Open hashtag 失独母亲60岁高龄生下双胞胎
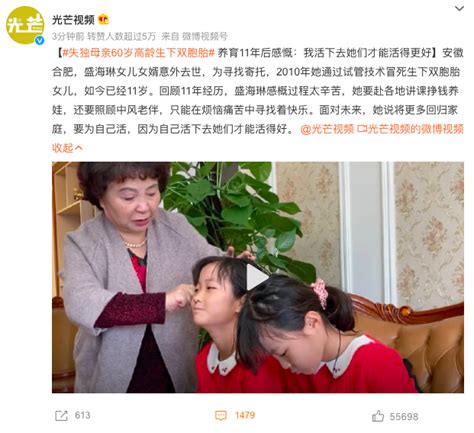 (x=138, y=53)
